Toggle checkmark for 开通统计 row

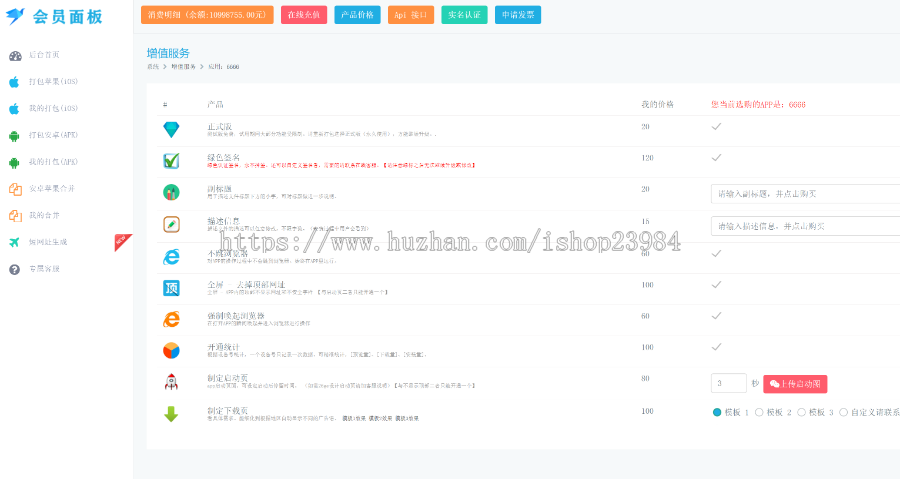coord(716,346)
